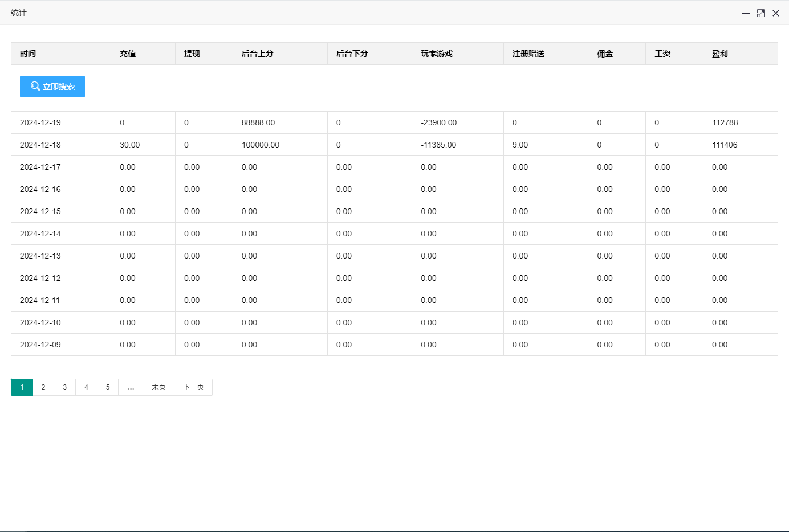The height and width of the screenshot is (532, 789).
Task: Click the 时间 column header
Action: 28,54
